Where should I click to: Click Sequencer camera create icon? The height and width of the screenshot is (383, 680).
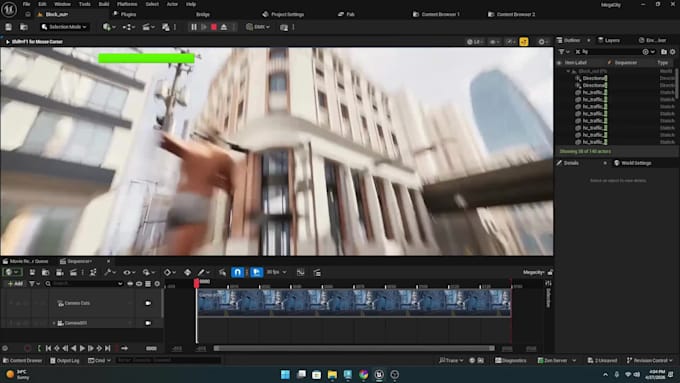point(60,272)
